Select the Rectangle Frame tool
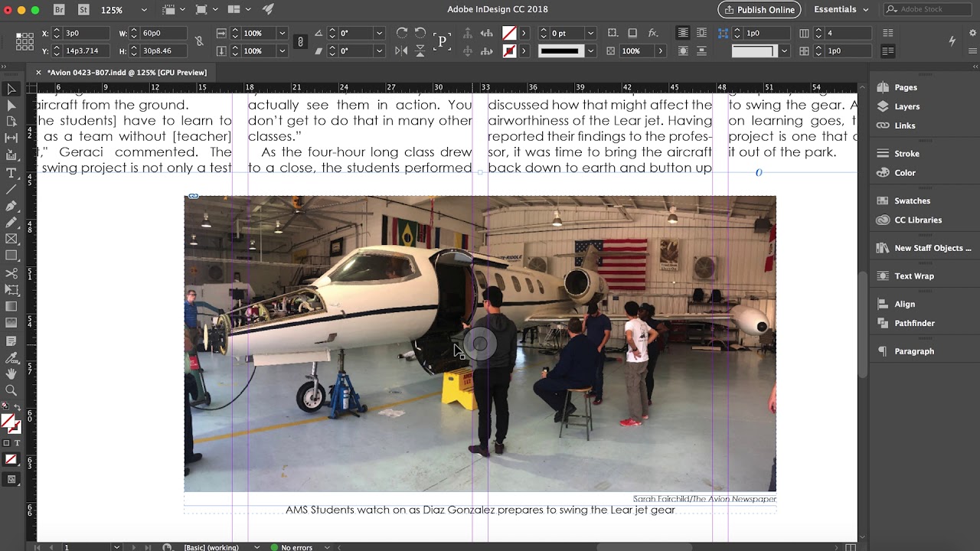The image size is (980, 551). point(11,240)
